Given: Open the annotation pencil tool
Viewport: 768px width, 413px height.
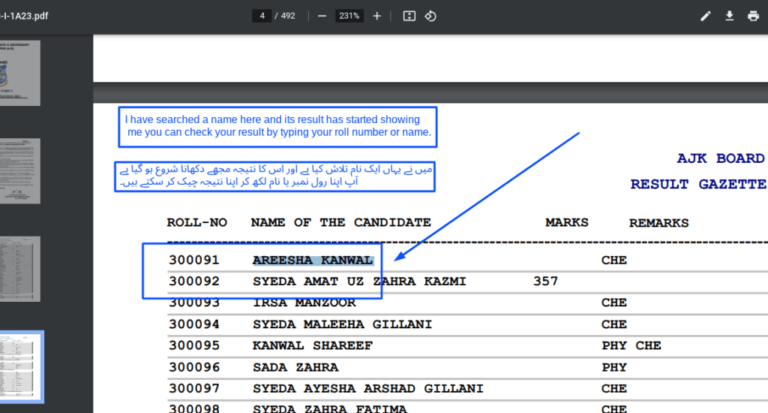Looking at the screenshot, I should (x=705, y=16).
